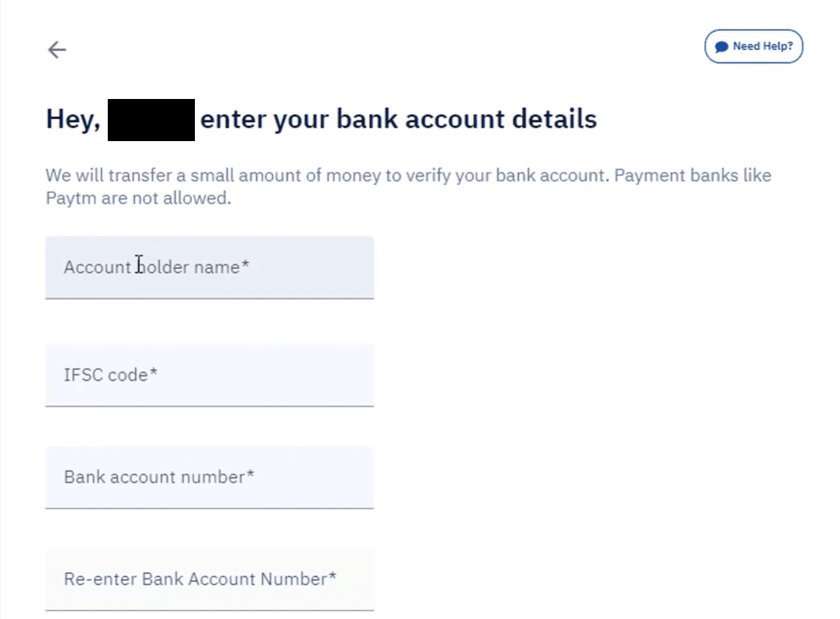Click the 'Paytm are not allowed' text line
Screen dimensions: 840x619
tap(138, 199)
